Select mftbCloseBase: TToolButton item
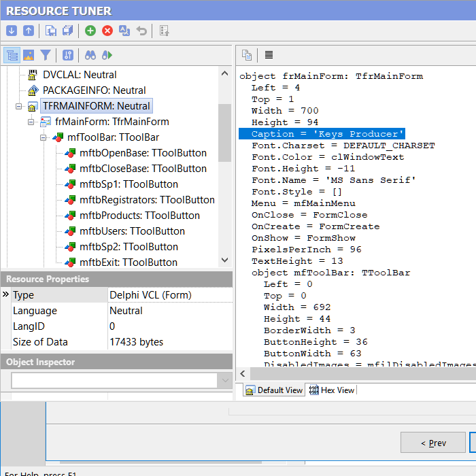Viewport: 476px width, 476px height. [143, 169]
